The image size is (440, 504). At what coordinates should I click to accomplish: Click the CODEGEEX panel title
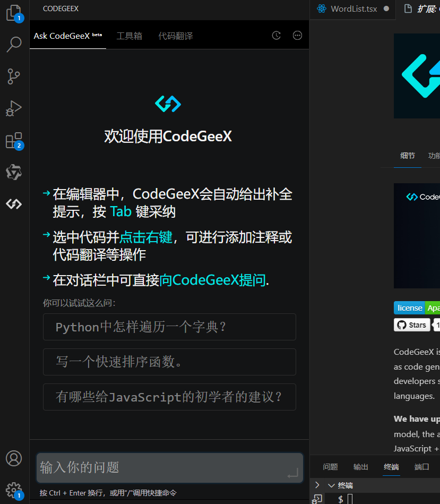coord(61,8)
